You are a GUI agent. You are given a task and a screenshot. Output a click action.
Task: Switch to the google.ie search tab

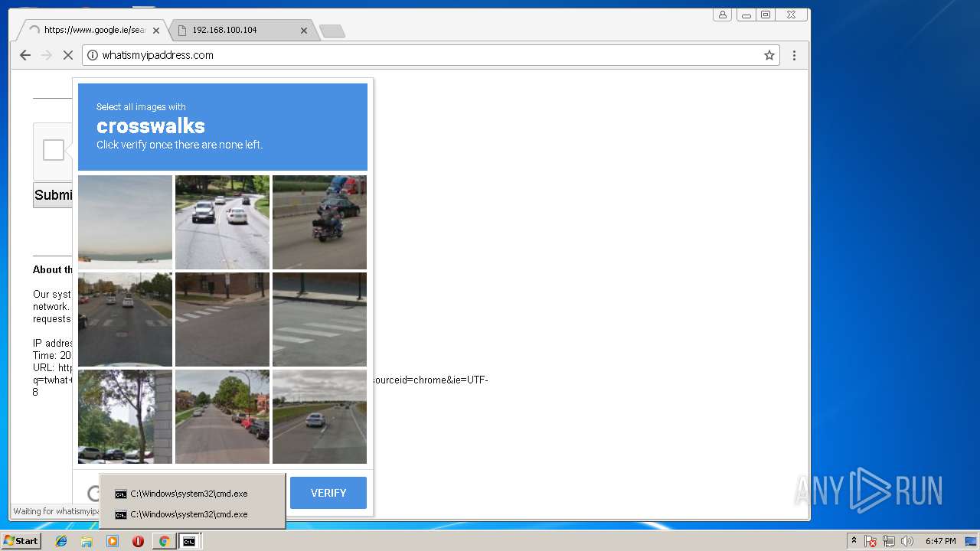click(x=92, y=31)
